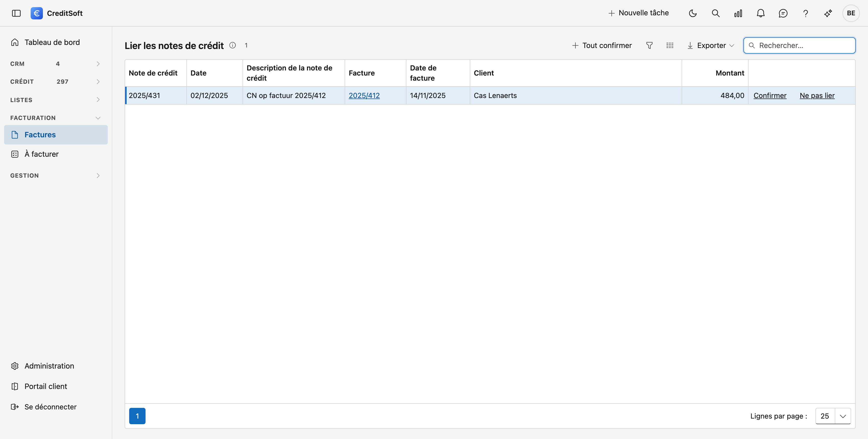Select cell Cas Lenaerts
The height and width of the screenshot is (439, 868).
click(x=575, y=95)
